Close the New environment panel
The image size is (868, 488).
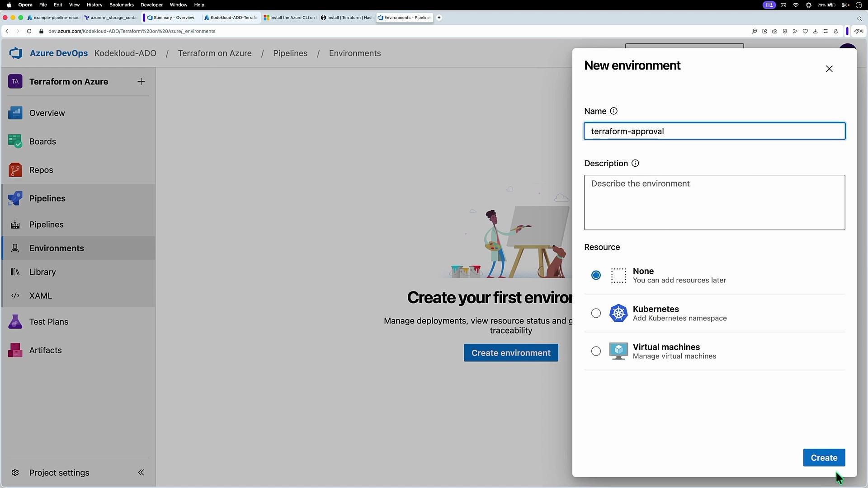pos(829,69)
